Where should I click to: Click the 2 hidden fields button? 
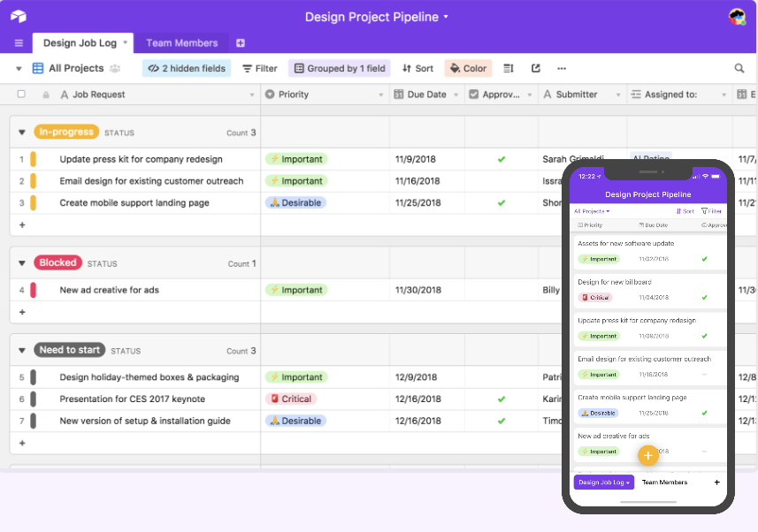187,68
